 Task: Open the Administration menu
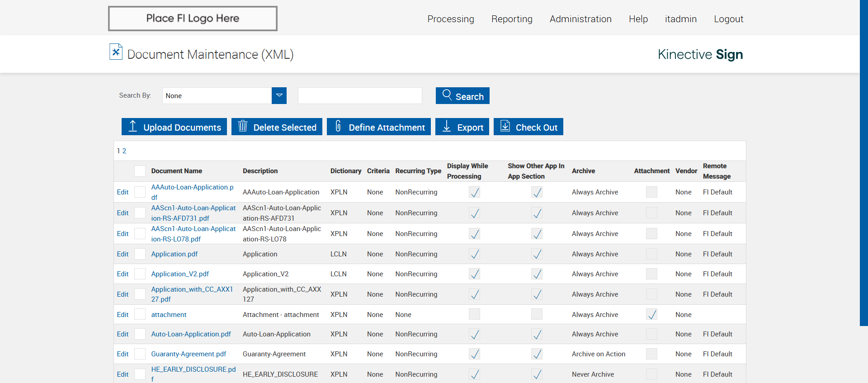[x=580, y=19]
